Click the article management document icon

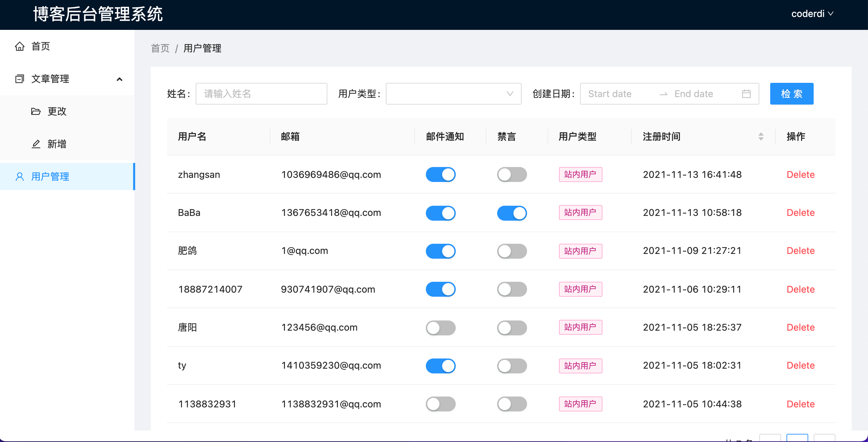[x=20, y=79]
